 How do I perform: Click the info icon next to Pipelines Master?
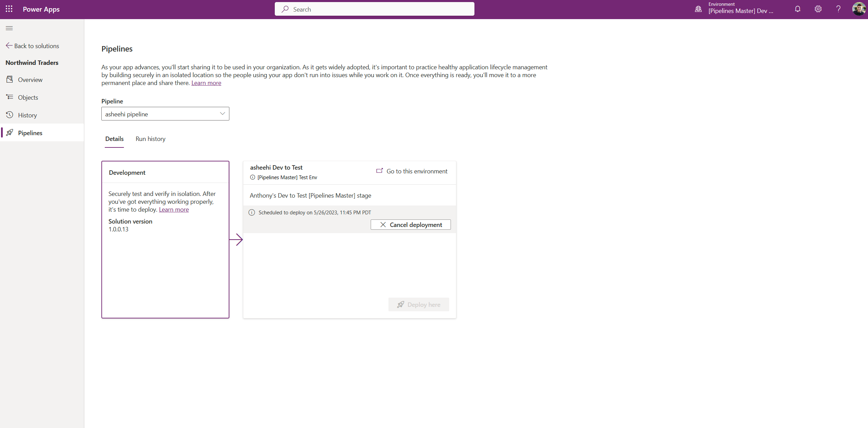coord(253,177)
